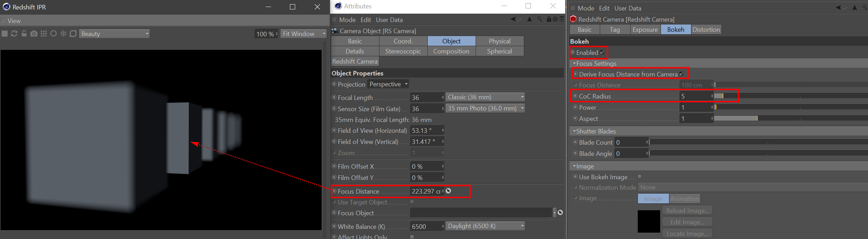Click up arrow in Redshift Camera panel header
This screenshot has height=239, width=868.
coord(855,8)
